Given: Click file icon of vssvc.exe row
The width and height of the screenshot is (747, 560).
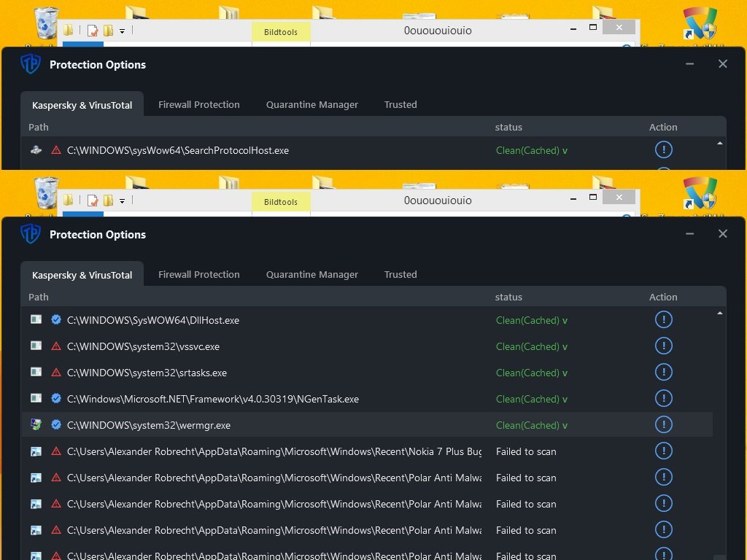Looking at the screenshot, I should tap(36, 346).
